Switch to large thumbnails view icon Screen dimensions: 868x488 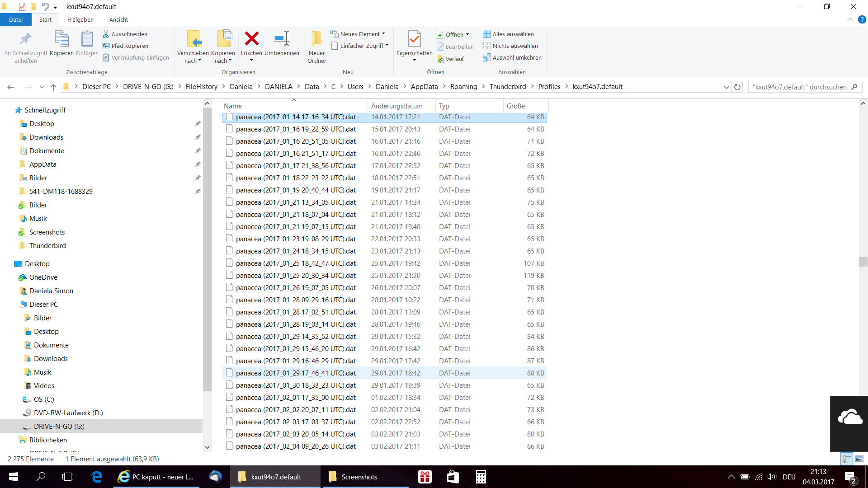click(859, 459)
